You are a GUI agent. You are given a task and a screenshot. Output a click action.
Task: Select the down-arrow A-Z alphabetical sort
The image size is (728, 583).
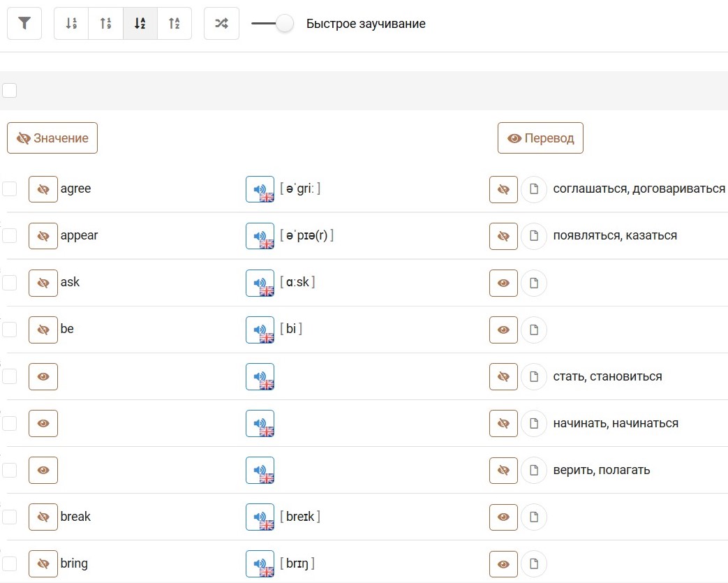point(140,23)
